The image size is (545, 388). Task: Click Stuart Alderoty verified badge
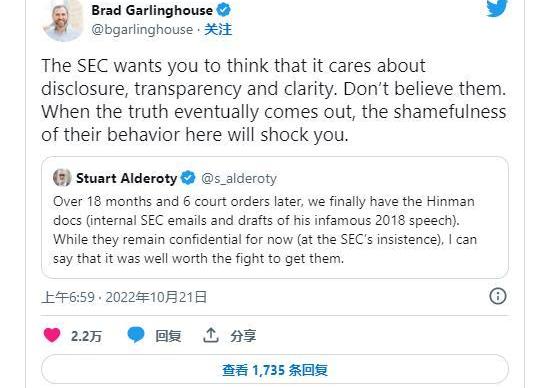pos(188,178)
